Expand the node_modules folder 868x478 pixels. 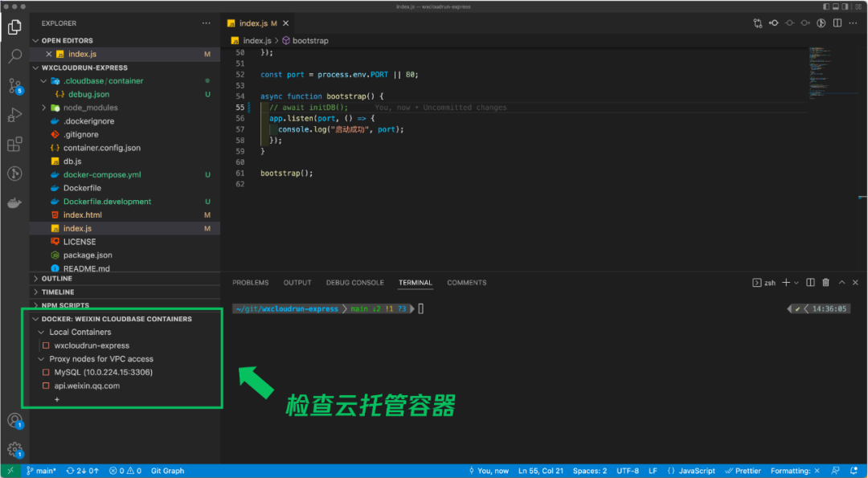(x=44, y=108)
